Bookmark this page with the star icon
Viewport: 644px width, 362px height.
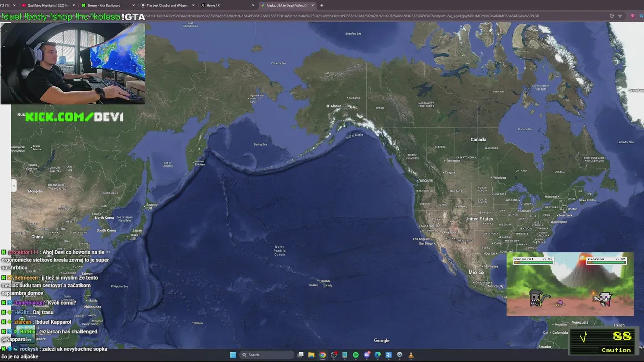pos(620,16)
